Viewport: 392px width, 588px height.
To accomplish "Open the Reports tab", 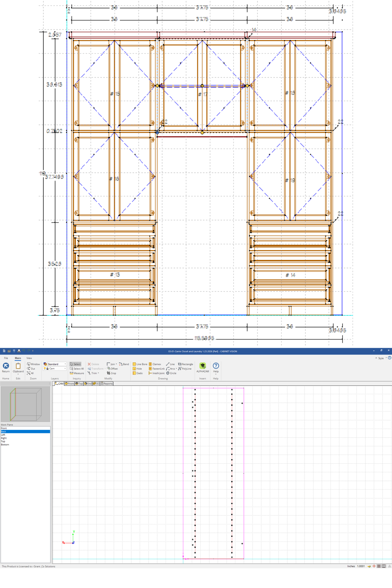I will 106,383.
